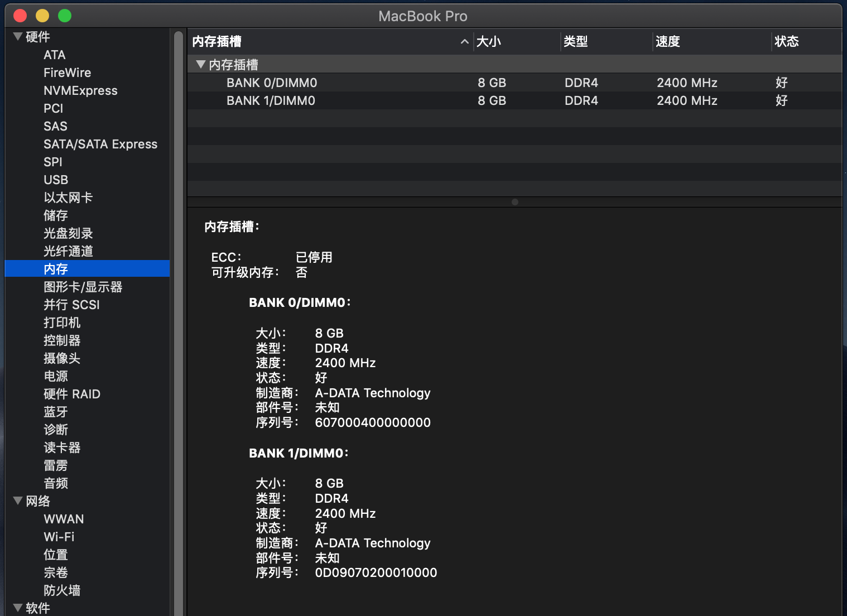This screenshot has height=616, width=847.
Task: Select 光盘刻录 in the sidebar
Action: pos(68,233)
